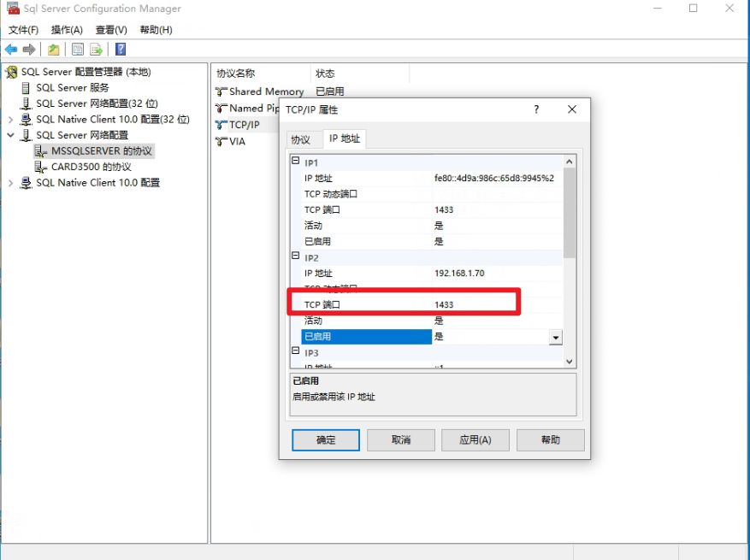Collapse the SQL Server 网络配置 tree node
This screenshot has width=750, height=560.
[x=10, y=135]
